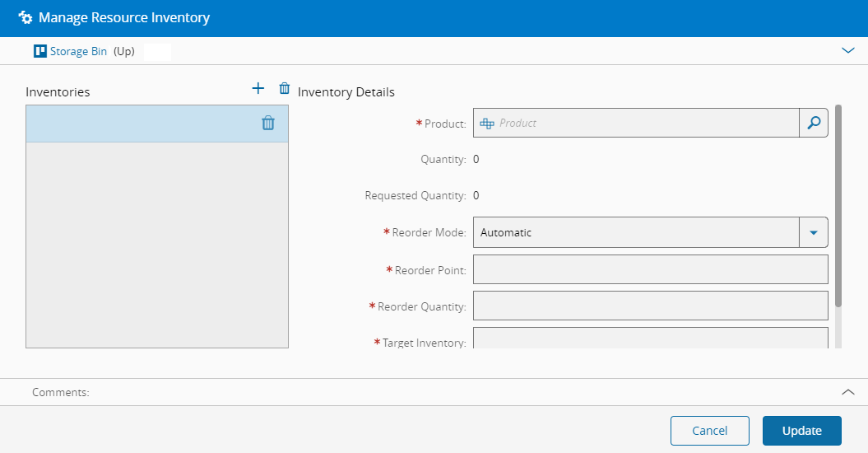Click the gear icon beside Manage Resource Inventory
The width and height of the screenshot is (868, 453).
26,17
